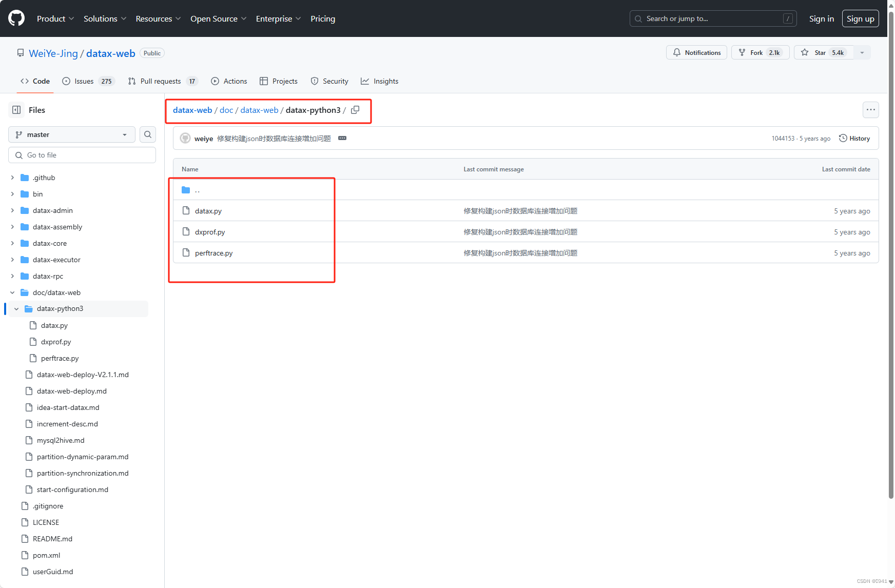Expand the datax-admin folder chevron
This screenshot has width=895, height=588.
pos(12,210)
